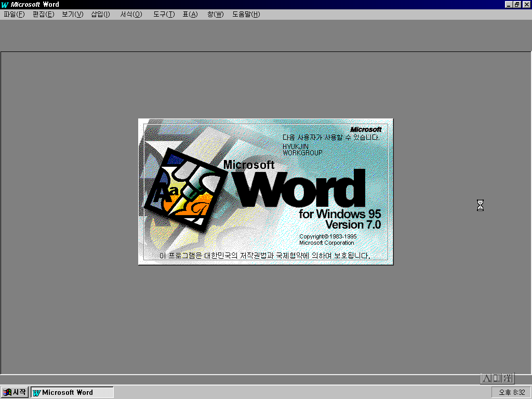Click the Copyright 1983-1995 line
This screenshot has width=532, height=399.
pyautogui.click(x=328, y=236)
